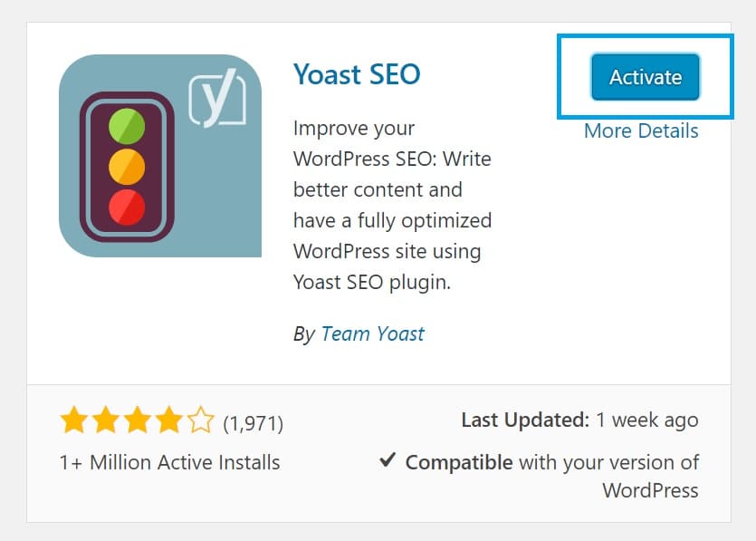Click the green traffic light circle

point(127,126)
